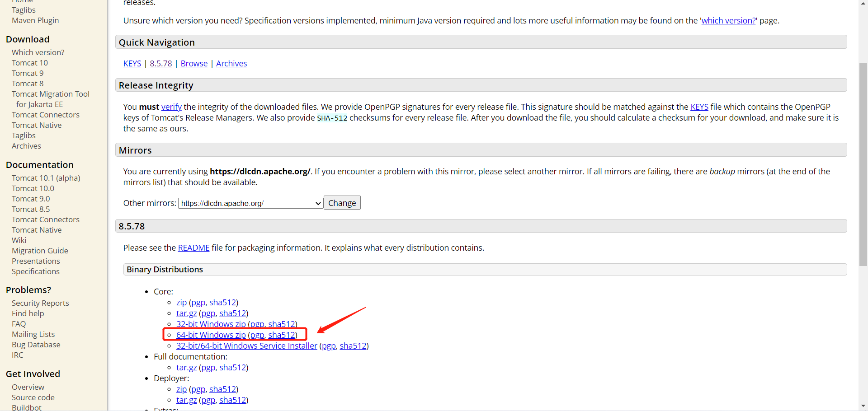Open the Specifications link

click(x=36, y=271)
